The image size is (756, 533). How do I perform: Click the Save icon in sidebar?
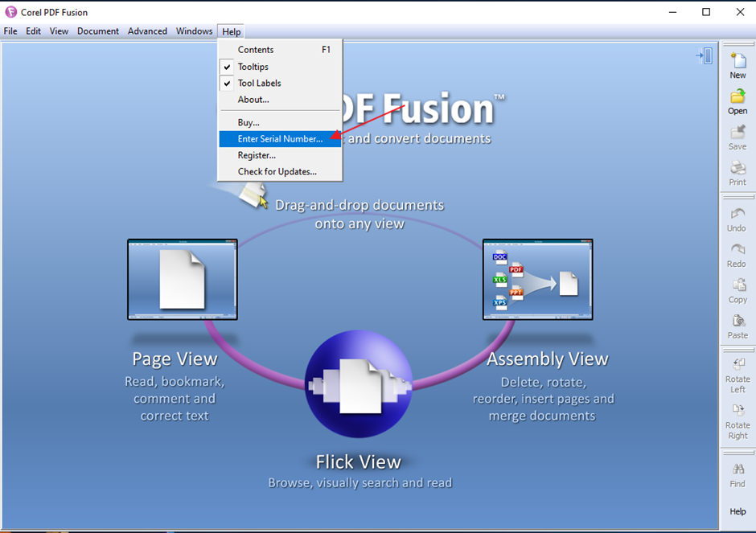[x=738, y=133]
